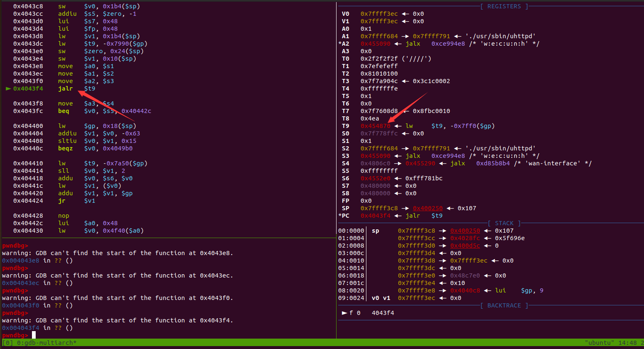Click the *A2 register label
Viewport: 644px width, 349px height.
point(344,44)
